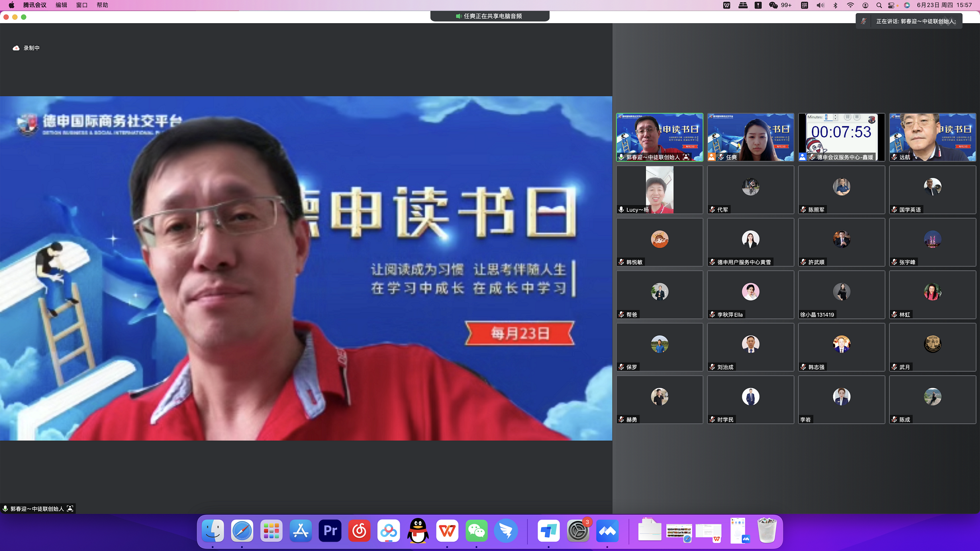
Task: Open WPS Office in the Dock
Action: (x=447, y=530)
